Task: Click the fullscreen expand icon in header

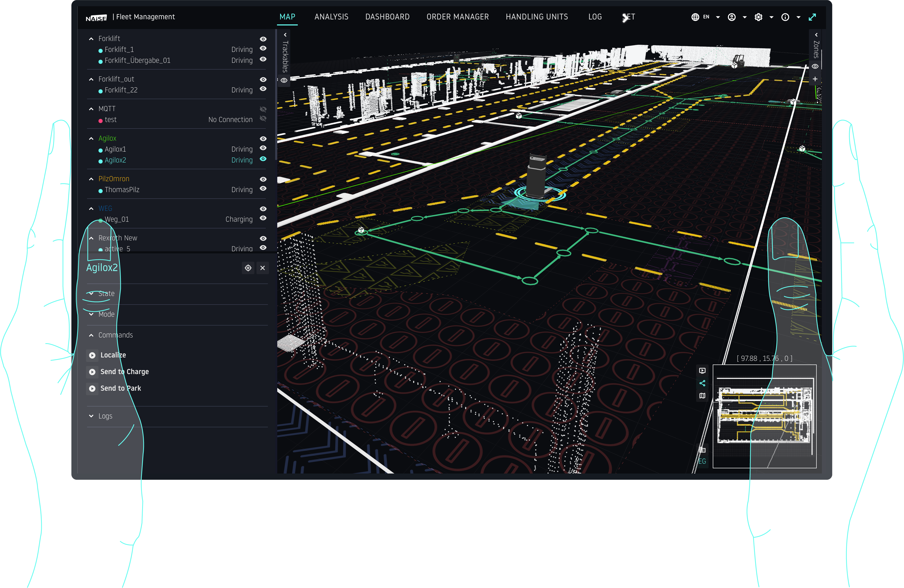Action: 812,17
